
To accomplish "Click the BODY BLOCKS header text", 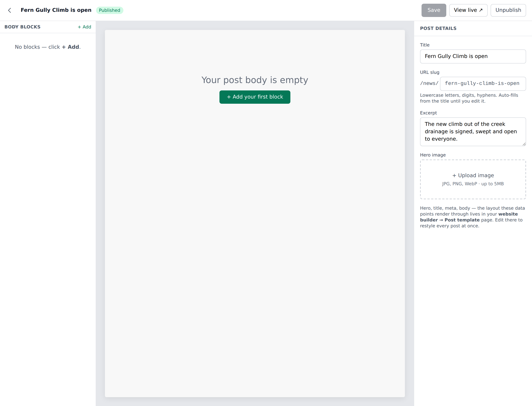I will [23, 27].
